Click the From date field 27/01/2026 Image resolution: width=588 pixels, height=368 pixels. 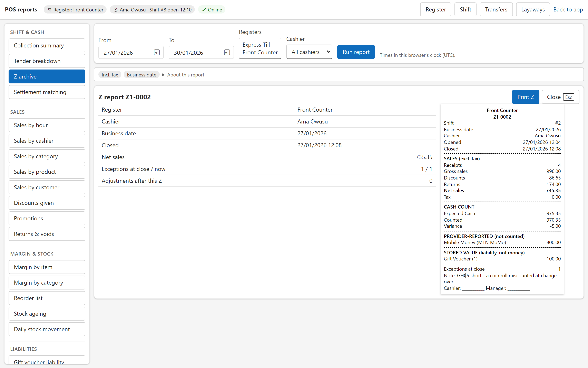point(131,52)
